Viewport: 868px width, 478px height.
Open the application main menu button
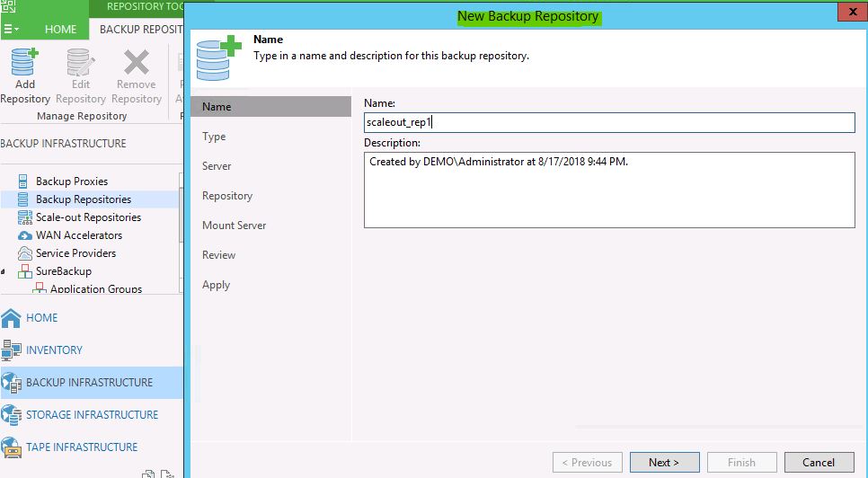[11, 29]
